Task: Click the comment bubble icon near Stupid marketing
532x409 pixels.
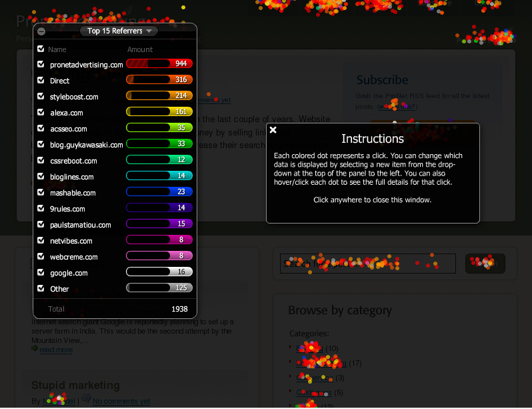Action: pyautogui.click(x=86, y=399)
